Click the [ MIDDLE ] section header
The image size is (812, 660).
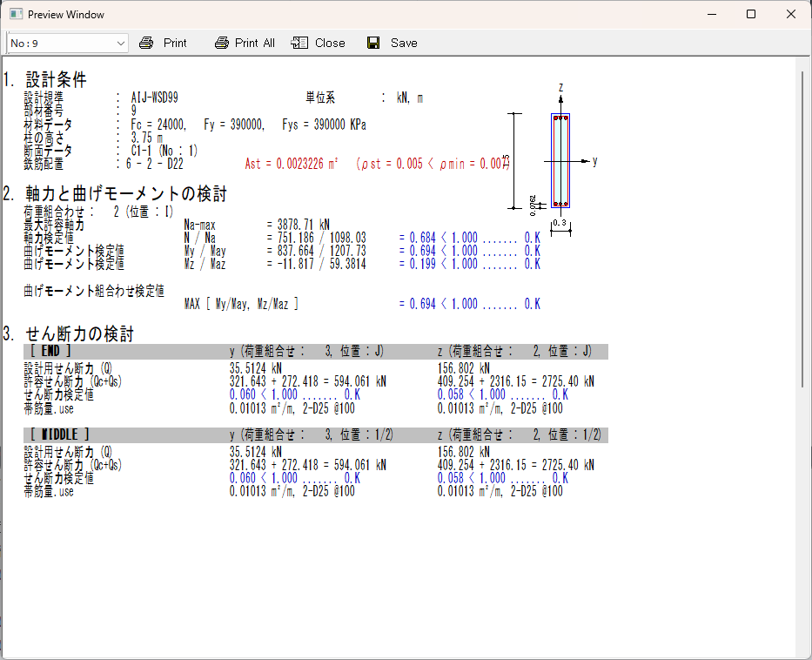(59, 434)
